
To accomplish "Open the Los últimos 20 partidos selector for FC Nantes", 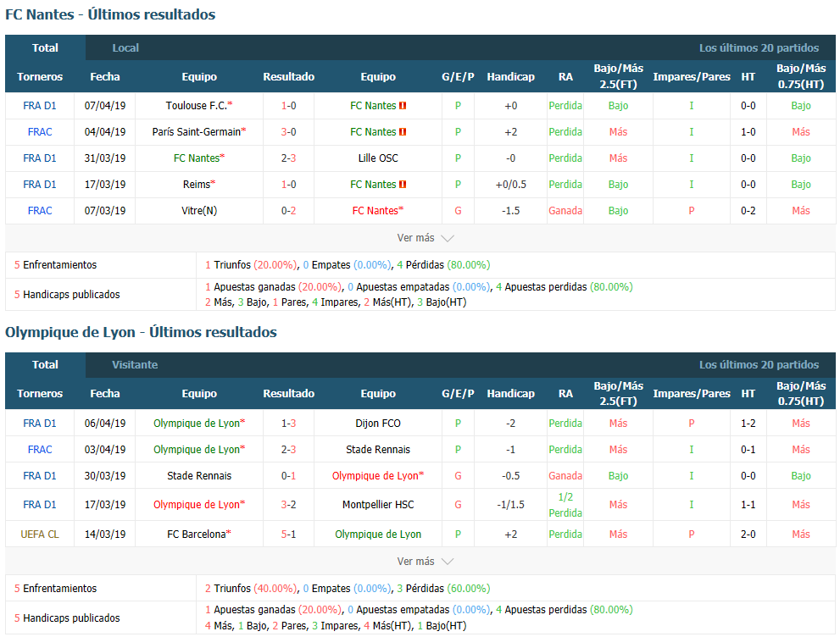I will (759, 48).
